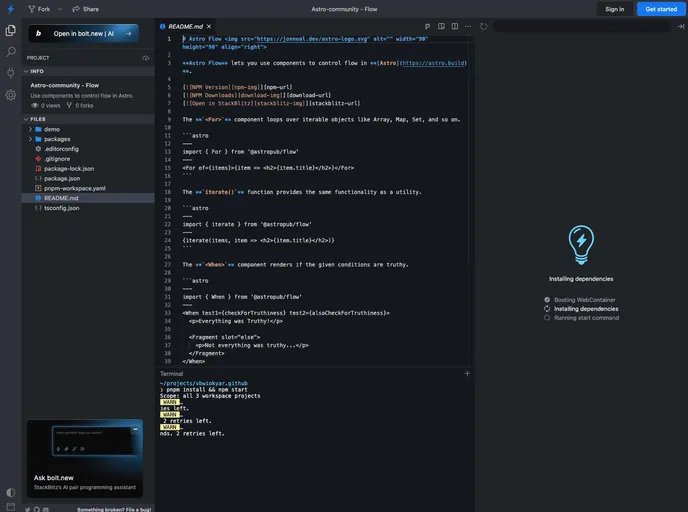The height and width of the screenshot is (512, 688).
Task: Toggle the light/dark theme icon
Action: (x=11, y=492)
